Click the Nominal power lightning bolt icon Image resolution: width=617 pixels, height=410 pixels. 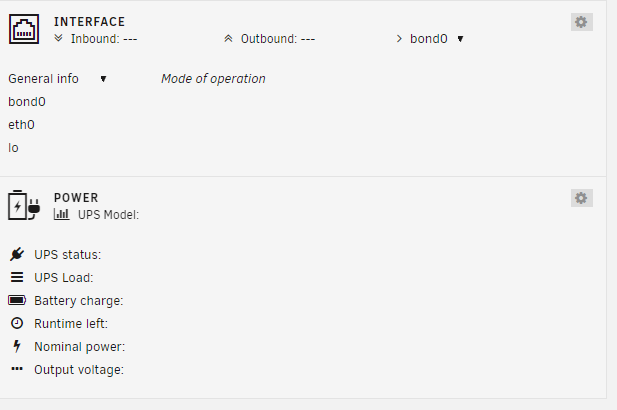pos(17,346)
